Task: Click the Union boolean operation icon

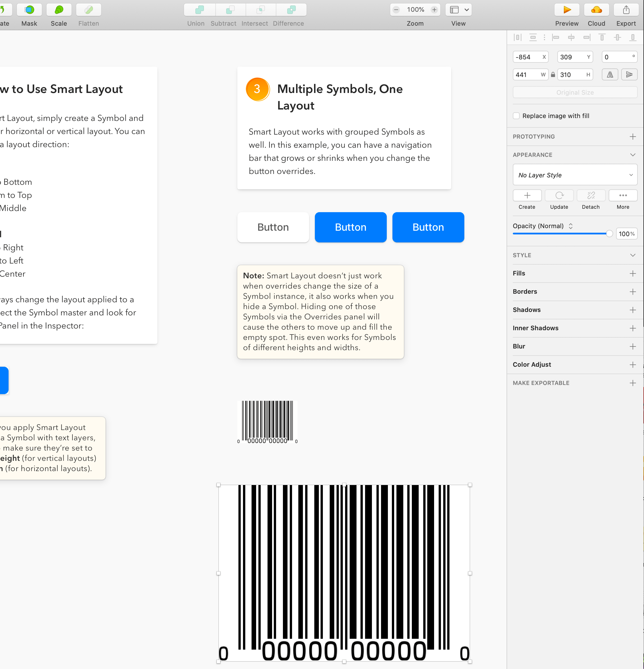Action: click(199, 10)
